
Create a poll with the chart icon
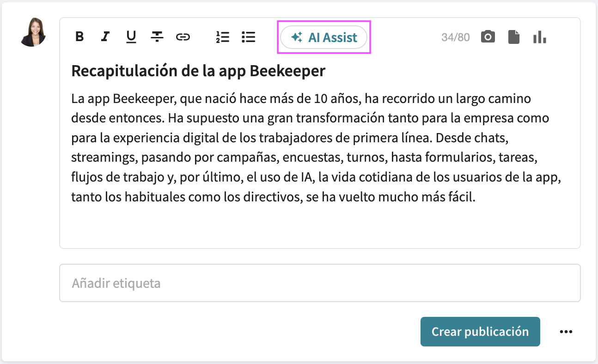[539, 36]
